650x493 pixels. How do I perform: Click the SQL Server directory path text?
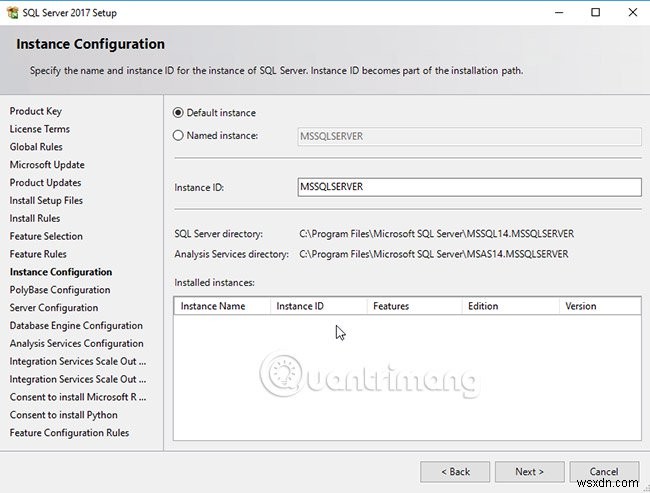pos(437,234)
